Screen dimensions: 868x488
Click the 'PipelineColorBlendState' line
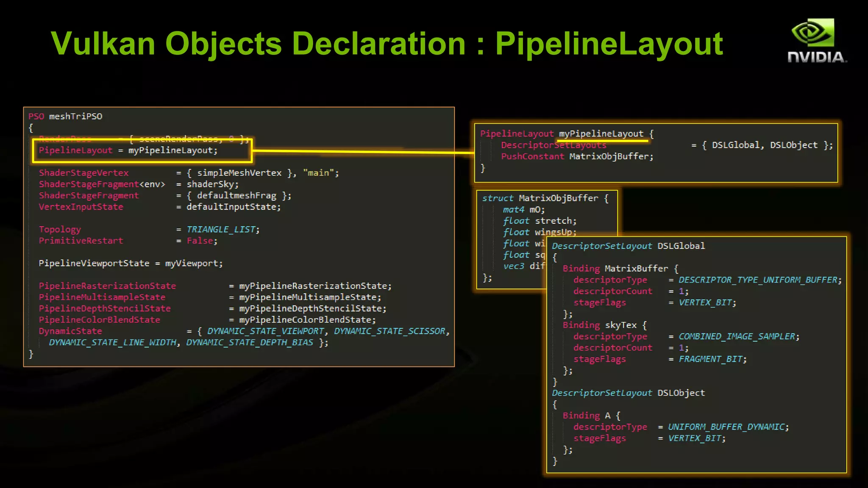click(x=207, y=320)
